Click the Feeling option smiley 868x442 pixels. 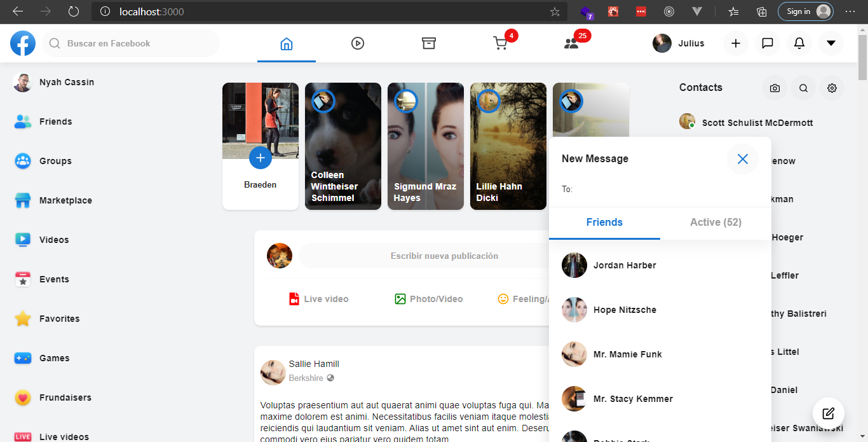(503, 299)
